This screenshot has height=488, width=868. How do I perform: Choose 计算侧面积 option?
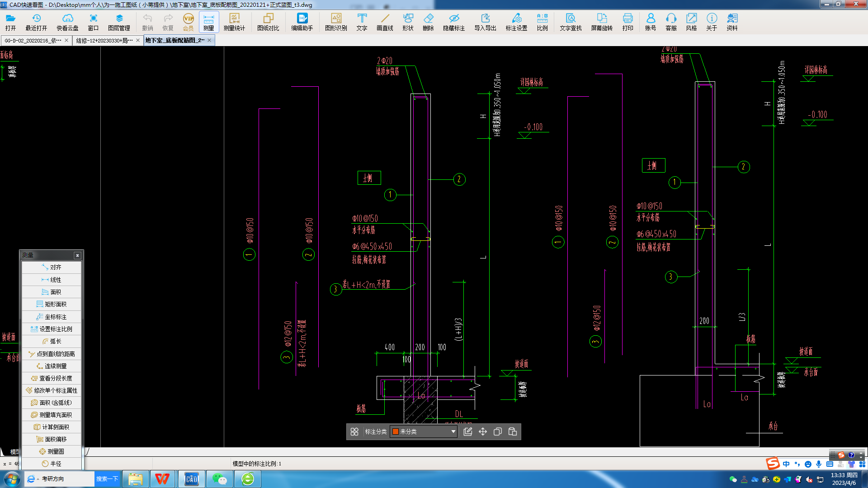coord(52,427)
